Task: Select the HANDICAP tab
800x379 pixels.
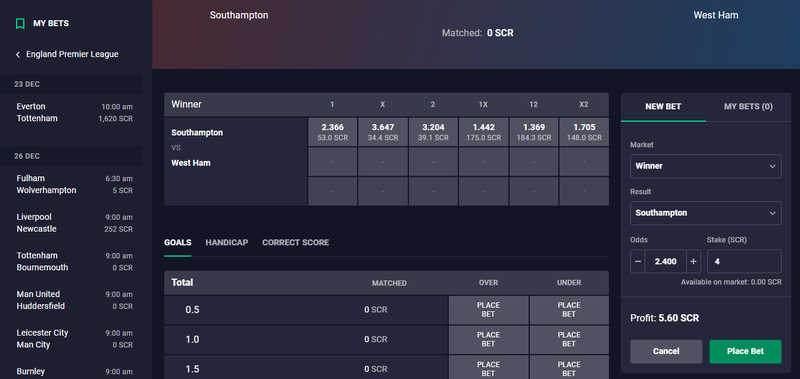Action: [x=227, y=242]
